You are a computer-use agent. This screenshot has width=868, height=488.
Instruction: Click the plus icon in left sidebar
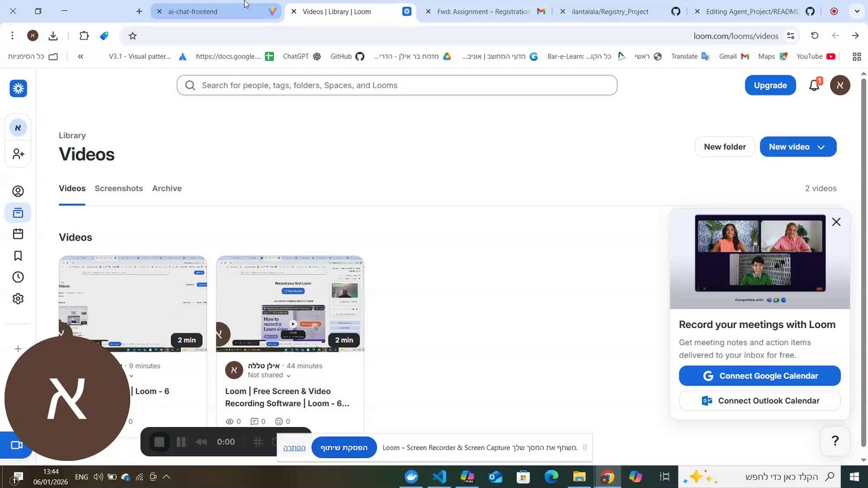tap(18, 349)
